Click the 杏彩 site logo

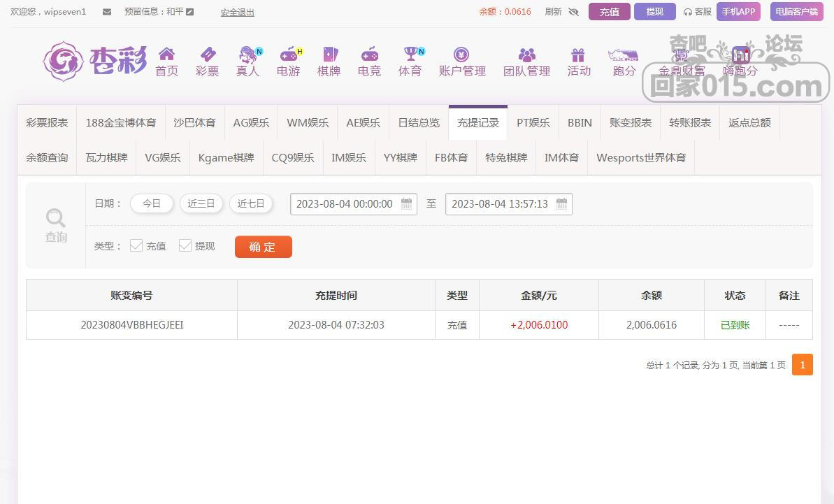pos(94,61)
